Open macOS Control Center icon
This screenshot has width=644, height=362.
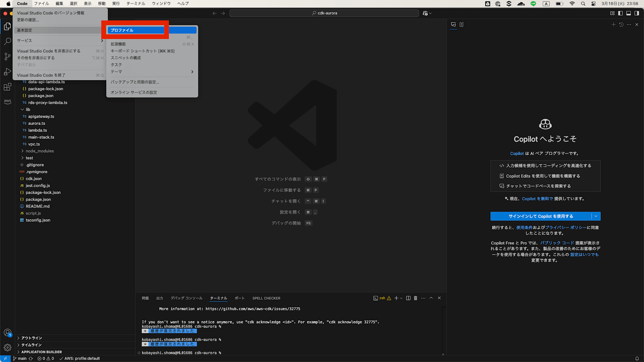click(593, 4)
